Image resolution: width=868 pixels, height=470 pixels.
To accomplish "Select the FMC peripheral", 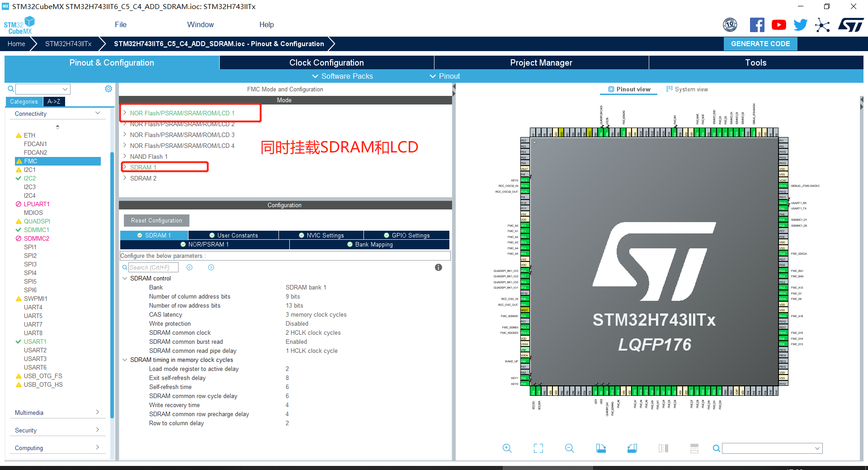I will coord(57,161).
